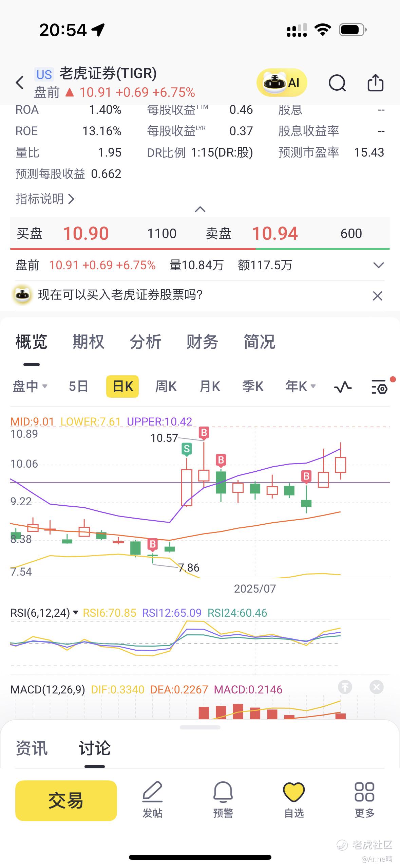This screenshot has width=400, height=868.
Task: Tap the share icon
Action: pos(376,83)
